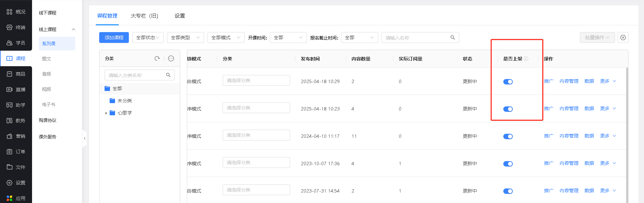Open the 批量操作 dropdown

(x=597, y=37)
